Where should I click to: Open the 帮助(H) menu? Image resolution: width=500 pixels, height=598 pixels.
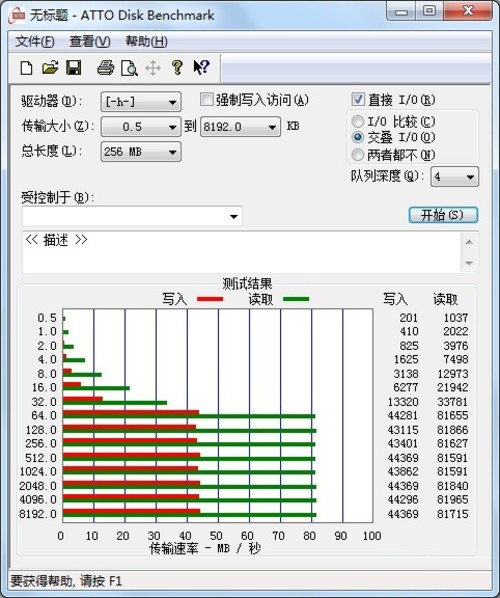[x=146, y=42]
